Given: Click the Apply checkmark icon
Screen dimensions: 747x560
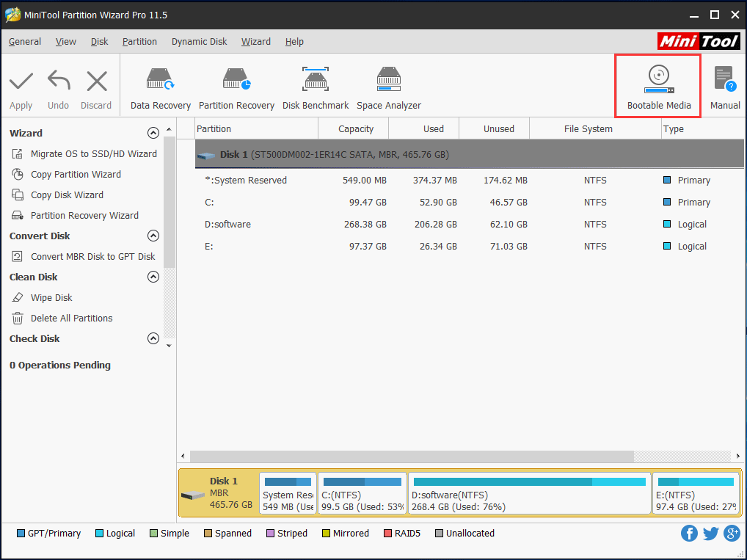Looking at the screenshot, I should (21, 81).
